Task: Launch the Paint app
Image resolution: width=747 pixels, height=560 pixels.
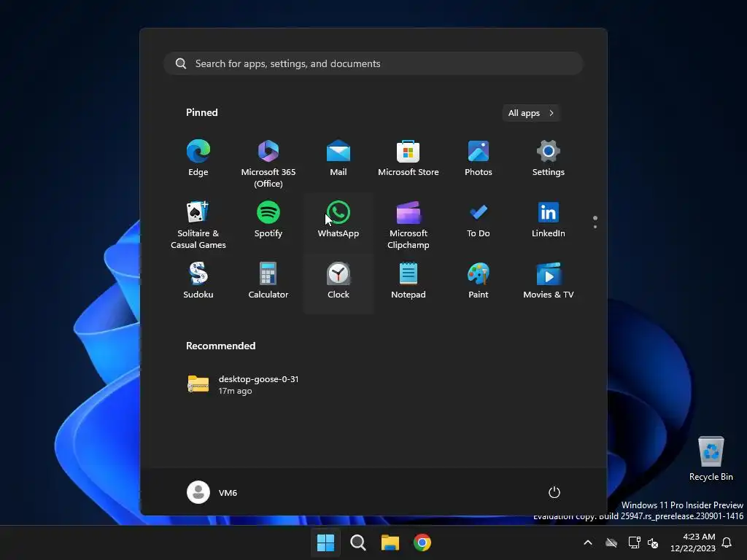Action: tap(479, 281)
